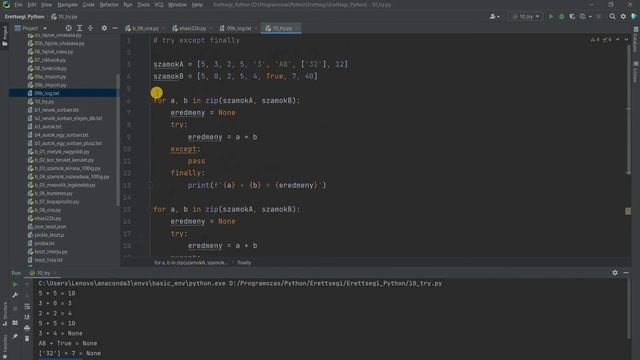This screenshot has height=360, width=640.
Task: Open IDE settings gear in top toolbar
Action: pos(623,17)
